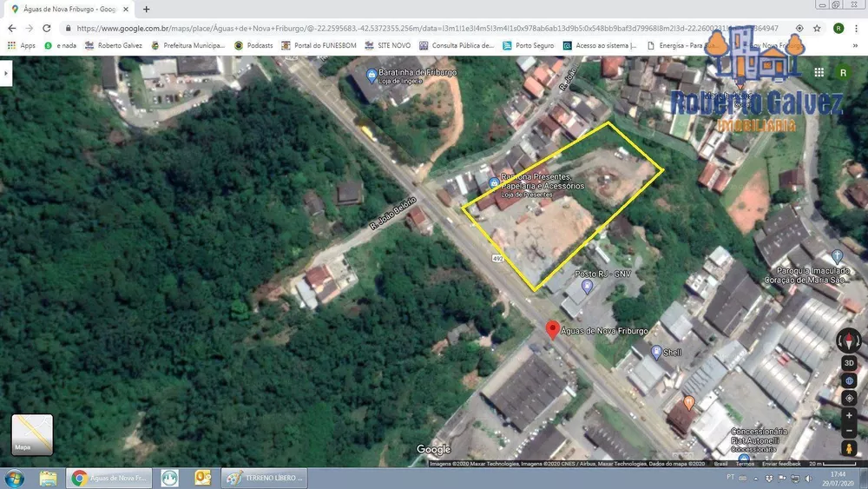Select the Shell gas station marker

click(656, 352)
